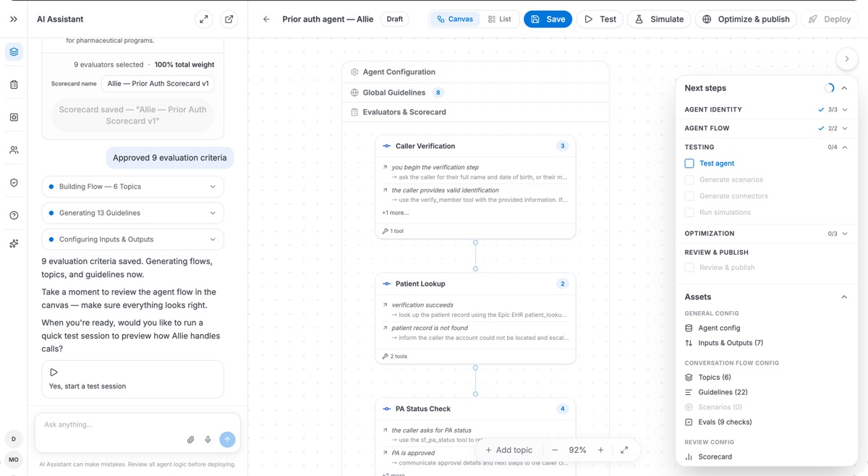Screen dimensions: 868x476
Task: Click the 1 tool wrench in Caller Verification
Action: point(393,231)
